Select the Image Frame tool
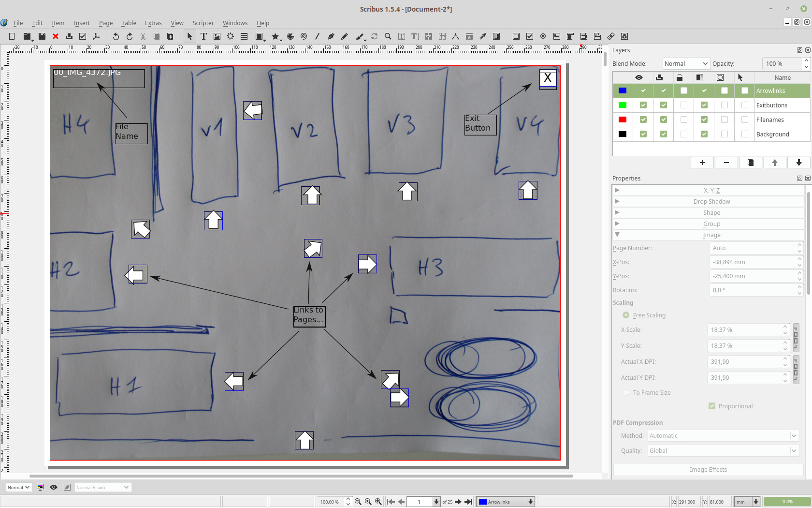812x508 pixels. [217, 36]
